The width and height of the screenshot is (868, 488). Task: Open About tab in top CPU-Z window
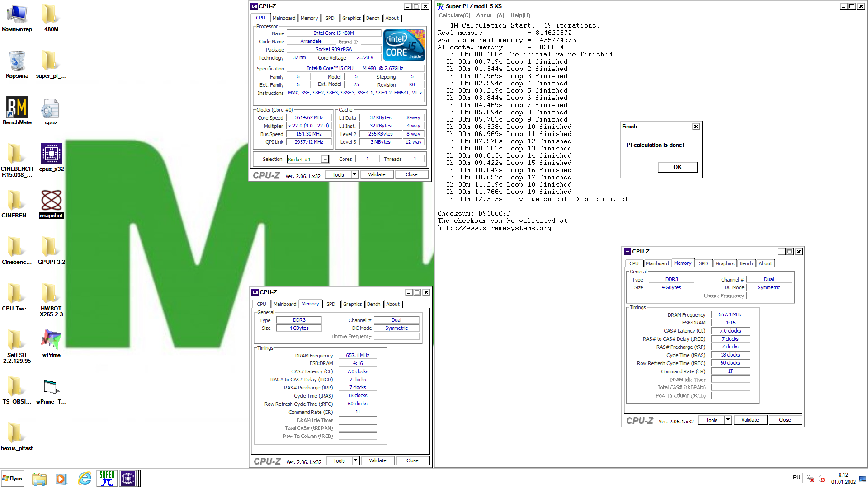pyautogui.click(x=392, y=18)
